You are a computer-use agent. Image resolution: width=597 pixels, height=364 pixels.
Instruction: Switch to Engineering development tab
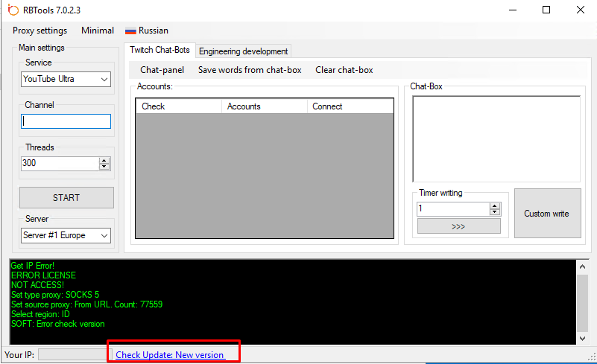coord(243,51)
